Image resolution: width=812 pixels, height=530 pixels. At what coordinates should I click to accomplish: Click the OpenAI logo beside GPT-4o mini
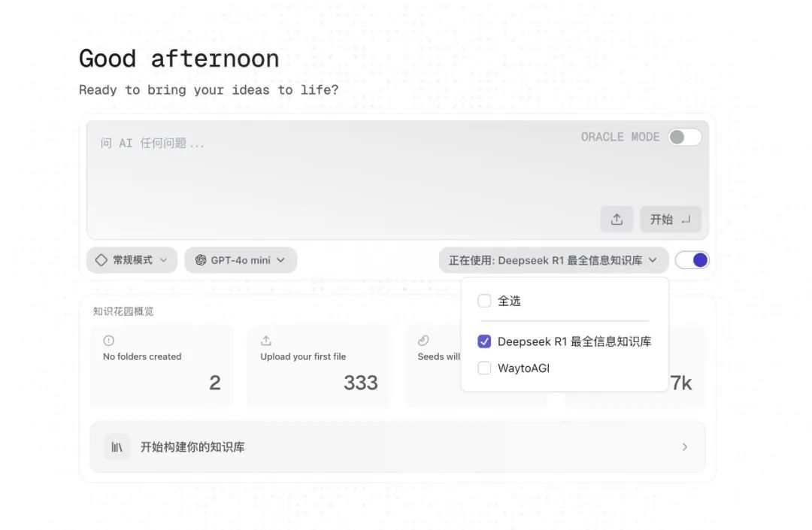coord(201,260)
